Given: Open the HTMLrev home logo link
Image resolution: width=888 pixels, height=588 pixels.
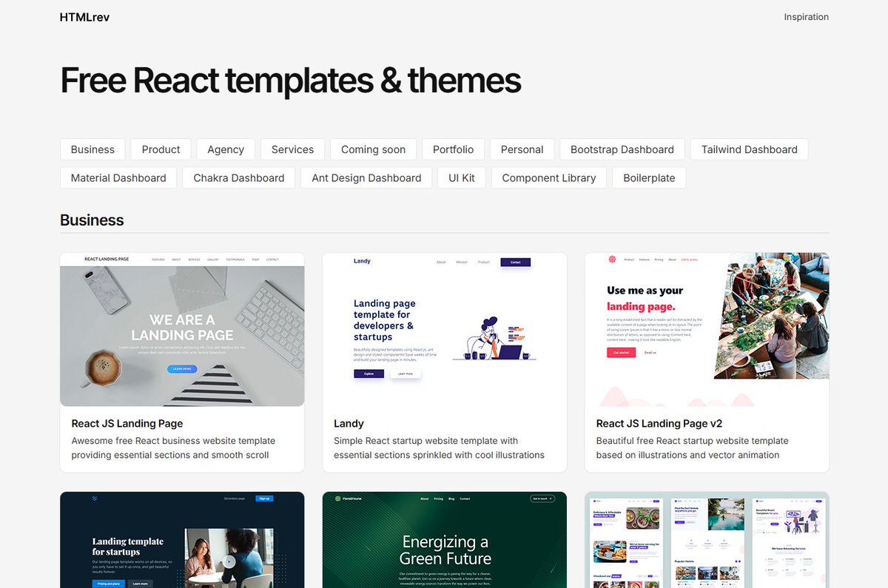Looking at the screenshot, I should click(x=84, y=17).
